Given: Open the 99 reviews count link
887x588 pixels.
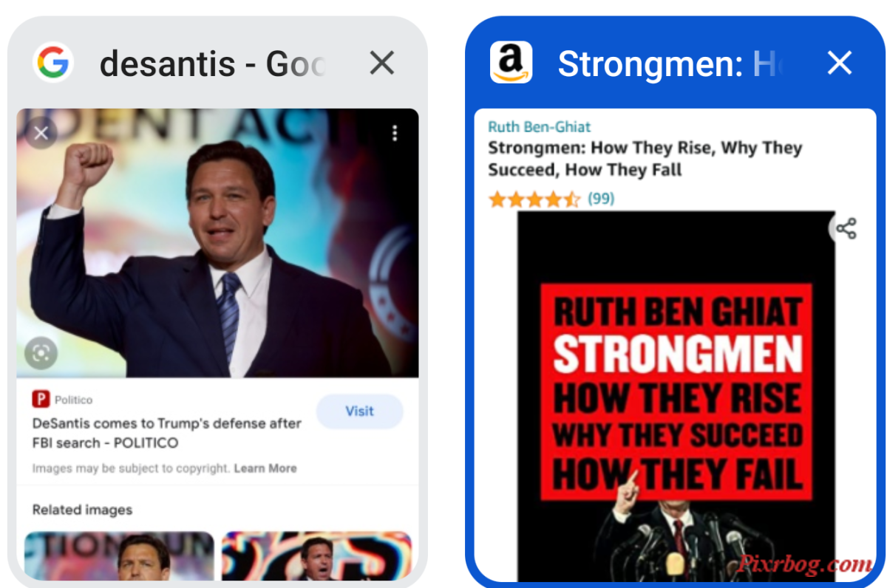Looking at the screenshot, I should [x=601, y=199].
